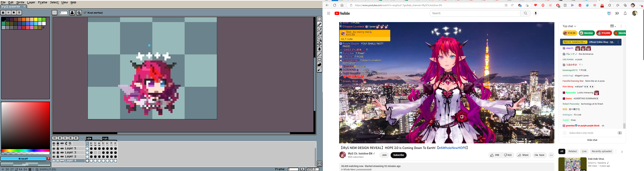The height and width of the screenshot is (171, 644).
Task: Toggle lock on Layer 3
Action: pos(58,152)
